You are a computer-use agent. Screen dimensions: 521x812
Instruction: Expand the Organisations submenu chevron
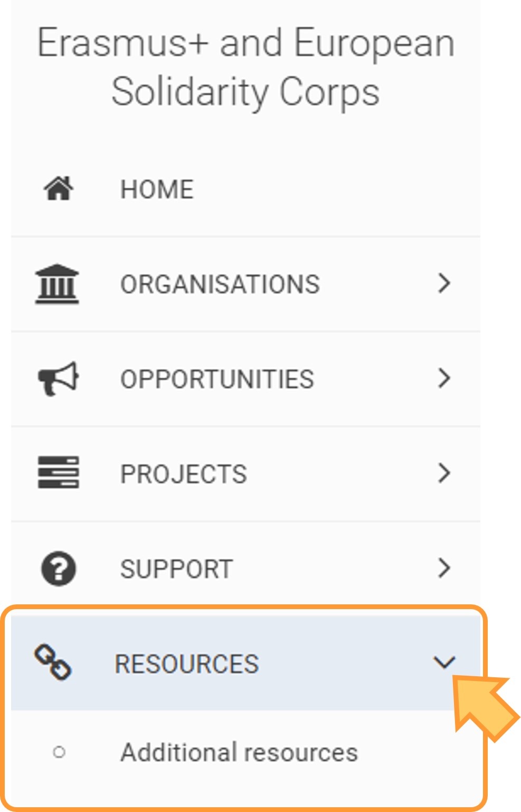pos(444,283)
